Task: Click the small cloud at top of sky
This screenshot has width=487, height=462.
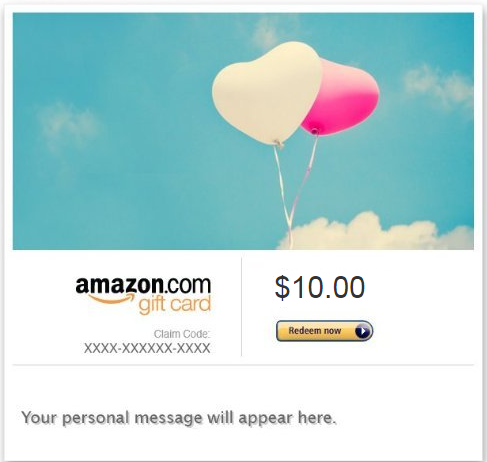Action: point(267,31)
